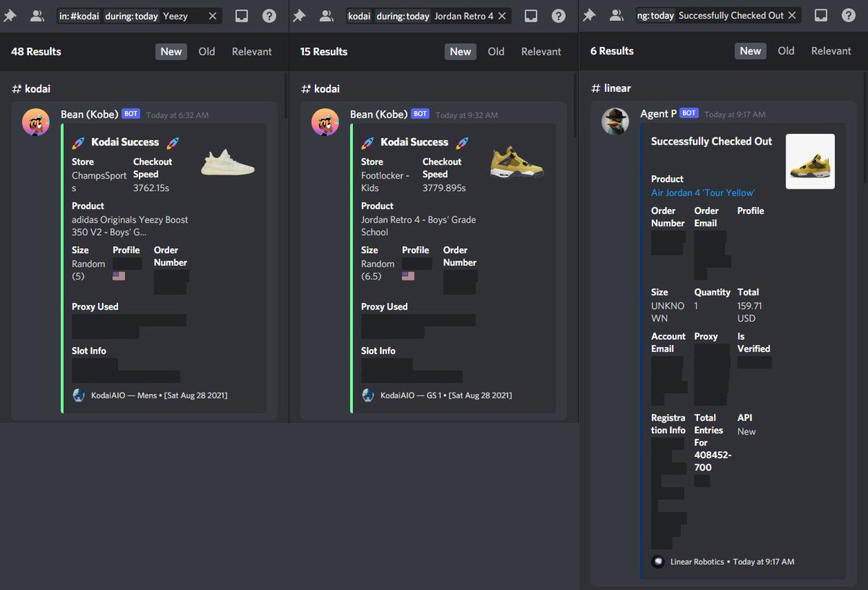Screen dimensions: 868x590
Task: Clear the Yeezy search query
Action: 213,16
